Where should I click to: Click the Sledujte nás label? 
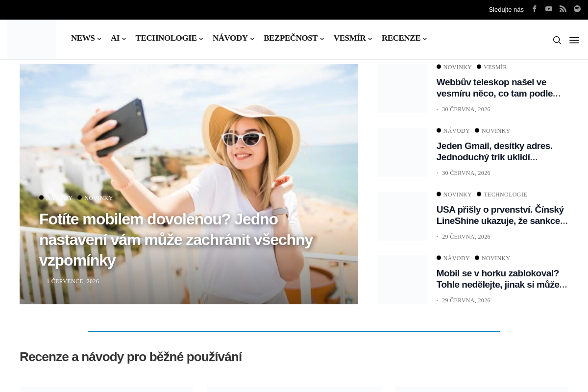506,9
